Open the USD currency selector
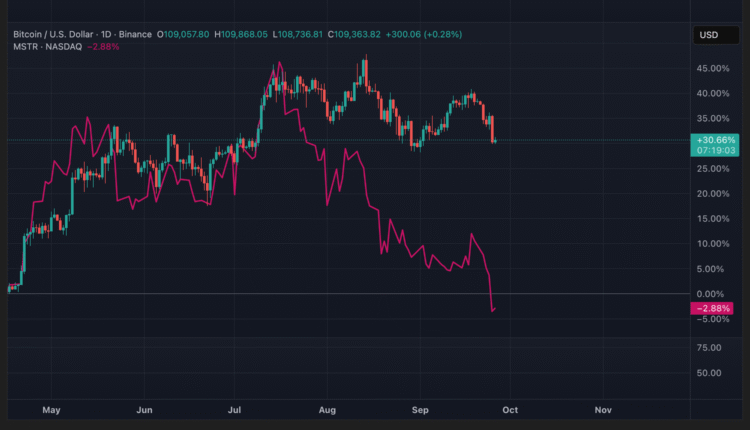 coord(708,35)
